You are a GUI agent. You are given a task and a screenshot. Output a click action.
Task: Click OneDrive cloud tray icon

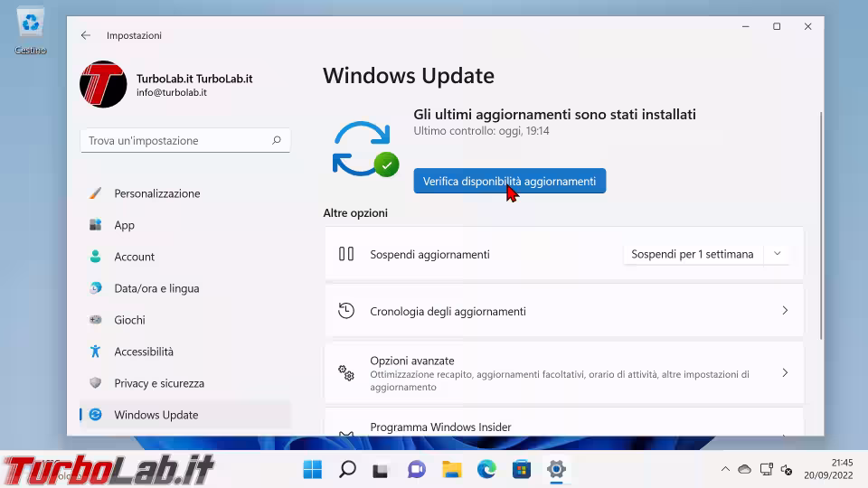tap(745, 469)
